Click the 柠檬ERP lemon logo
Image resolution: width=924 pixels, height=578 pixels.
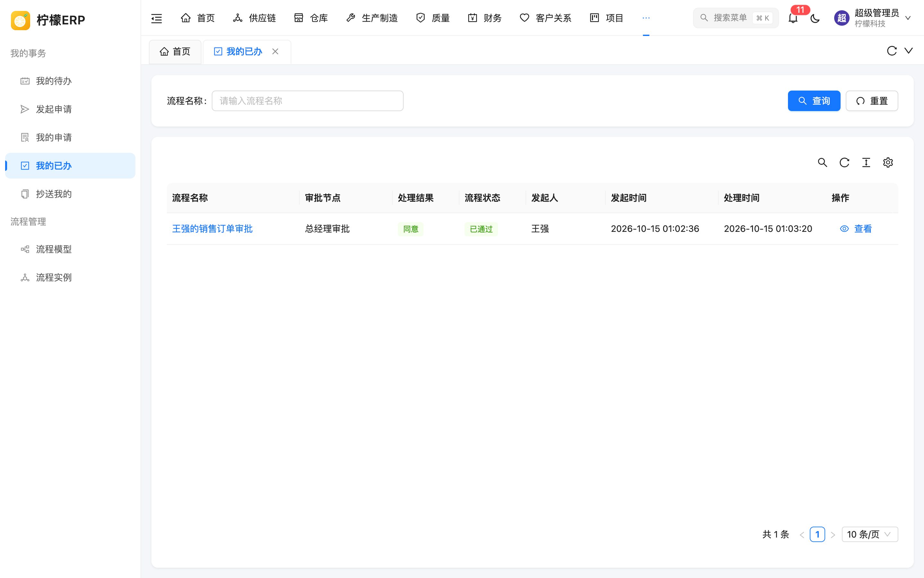point(21,20)
